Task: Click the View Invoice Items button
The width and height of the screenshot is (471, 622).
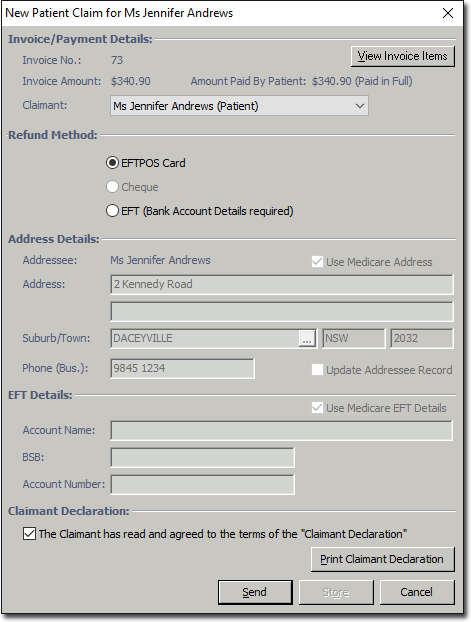Action: [x=403, y=56]
